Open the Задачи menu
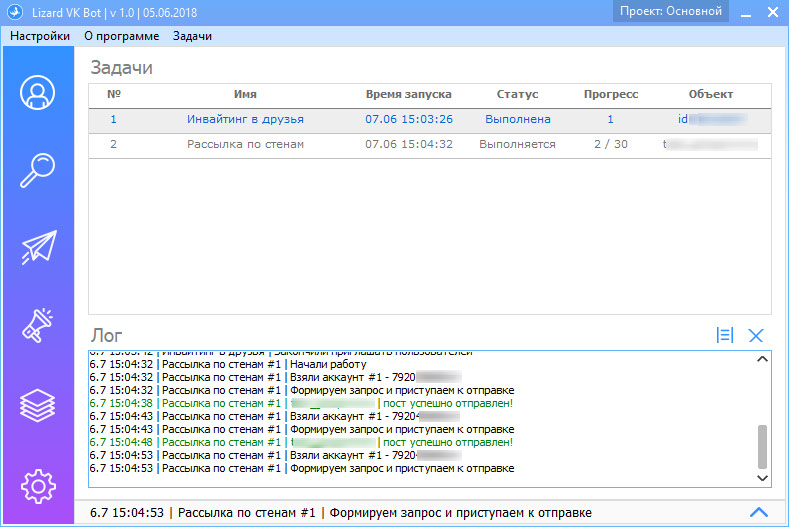 point(192,36)
